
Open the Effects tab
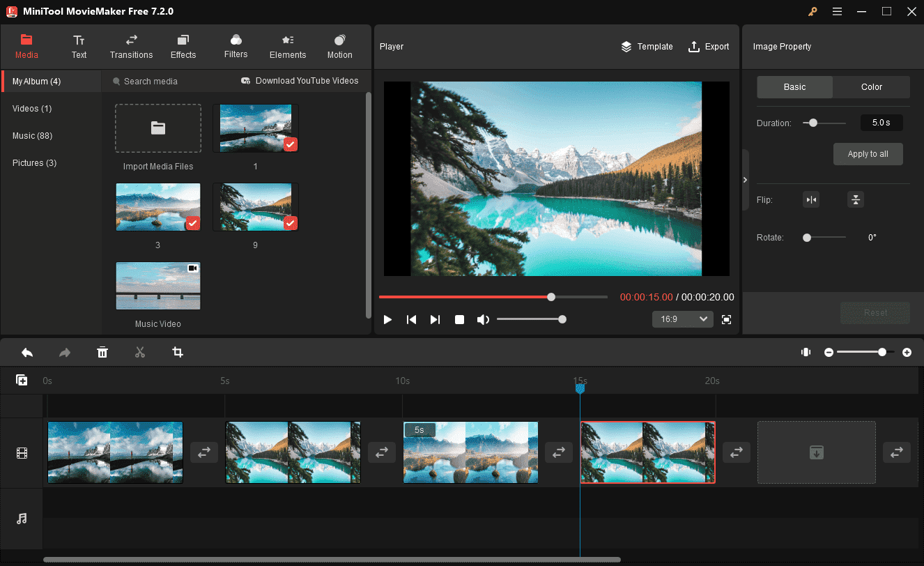click(x=183, y=47)
